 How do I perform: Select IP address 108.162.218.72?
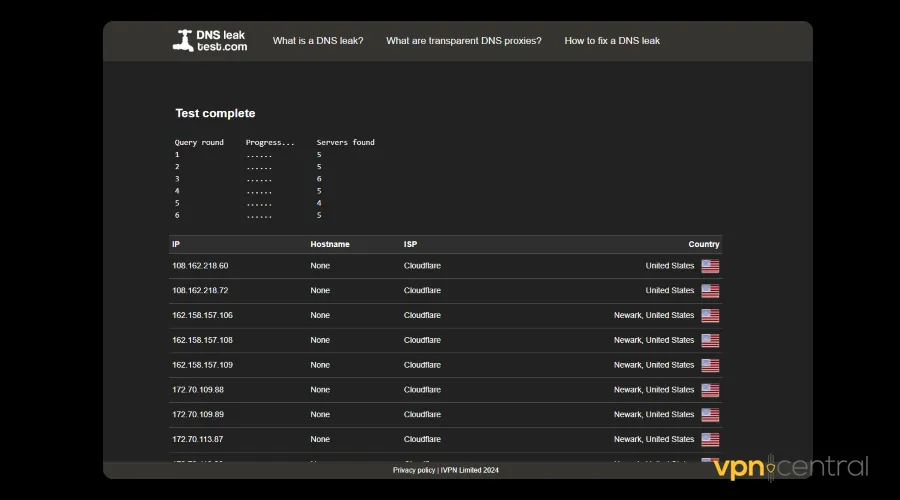200,290
